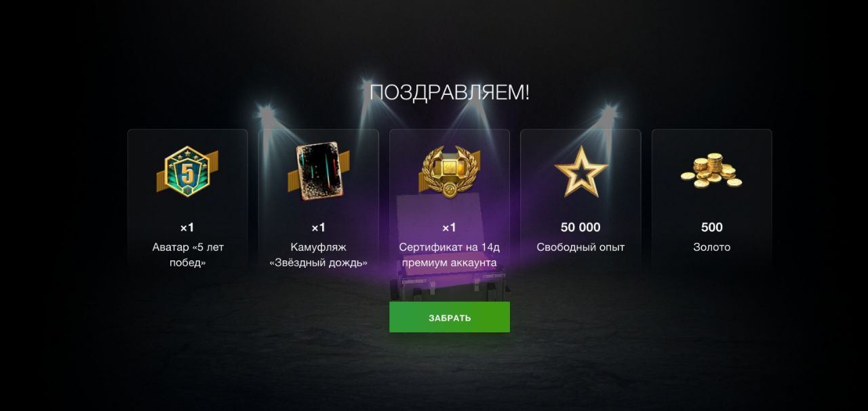868x411 pixels.
Task: Click the Золото label
Action: click(x=711, y=247)
